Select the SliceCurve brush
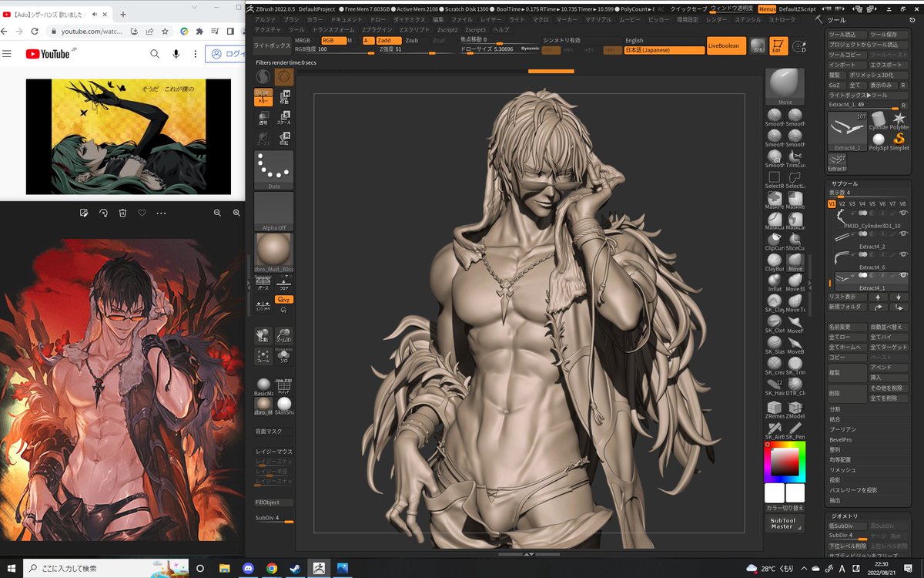The width and height of the screenshot is (924, 578). coord(795,240)
